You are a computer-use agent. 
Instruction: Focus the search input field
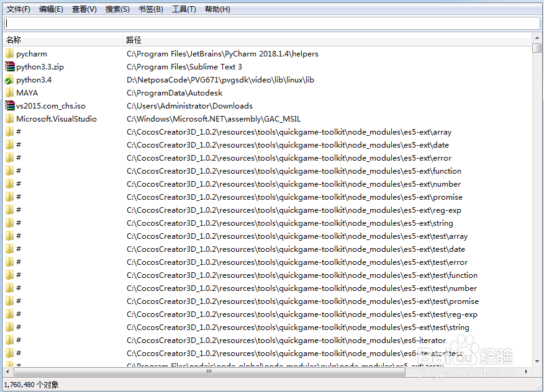click(272, 23)
